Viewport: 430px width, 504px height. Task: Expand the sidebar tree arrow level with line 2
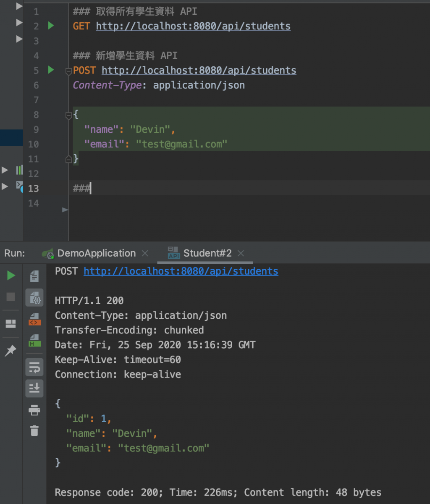tap(19, 22)
